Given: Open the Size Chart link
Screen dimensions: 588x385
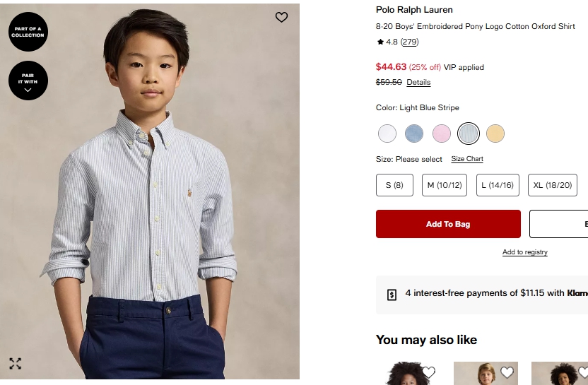Looking at the screenshot, I should coord(467,159).
